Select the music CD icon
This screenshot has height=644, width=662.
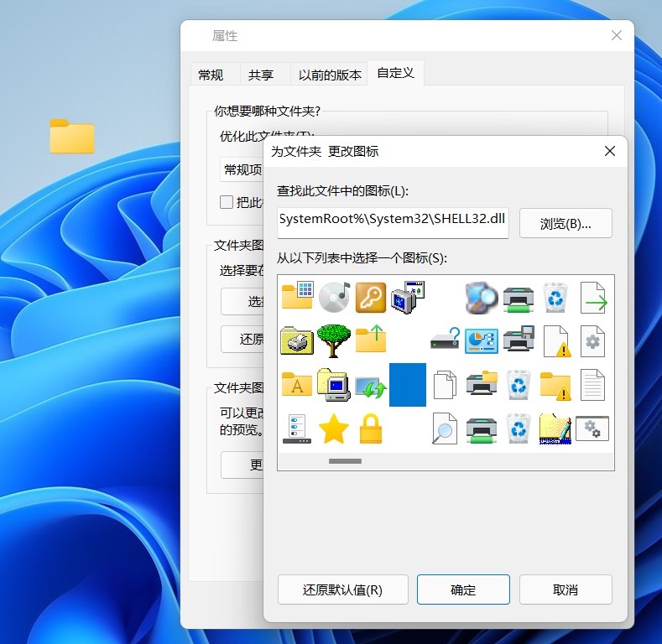[333, 297]
